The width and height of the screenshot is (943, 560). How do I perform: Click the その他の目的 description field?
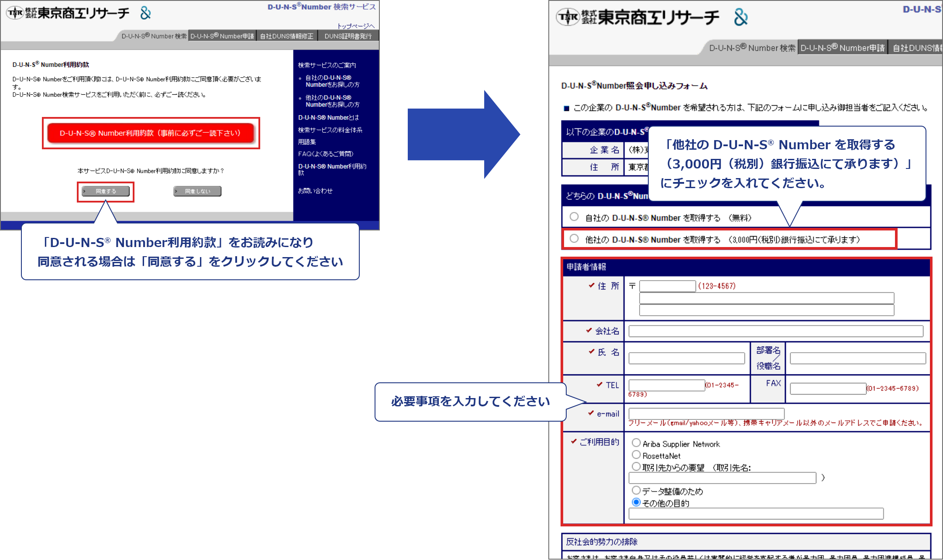pyautogui.click(x=756, y=514)
